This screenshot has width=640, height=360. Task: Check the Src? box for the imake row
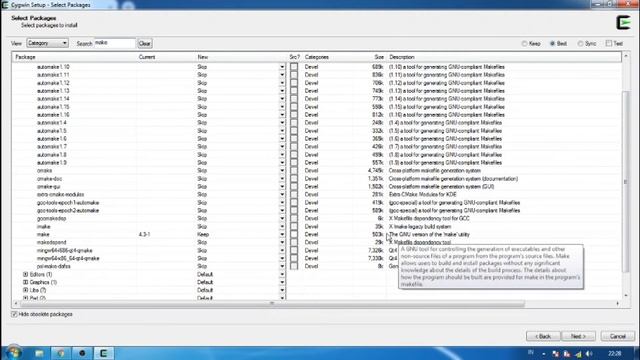(x=294, y=227)
